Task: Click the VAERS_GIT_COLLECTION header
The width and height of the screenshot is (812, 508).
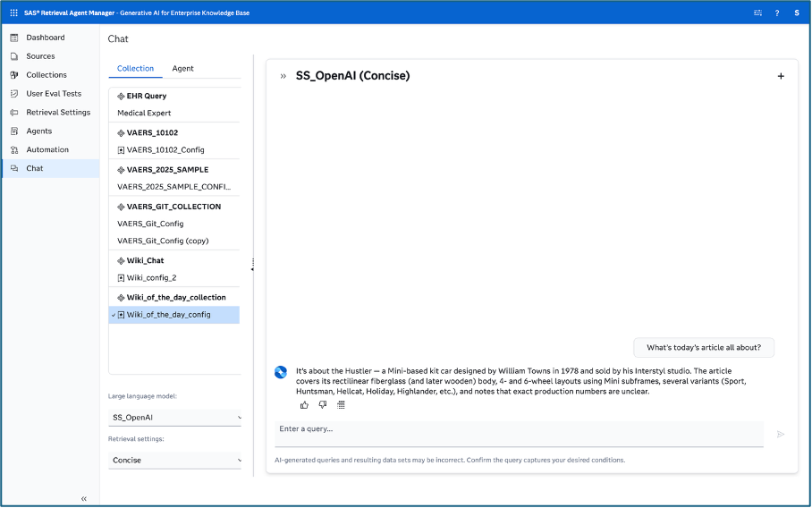Action: click(x=174, y=207)
